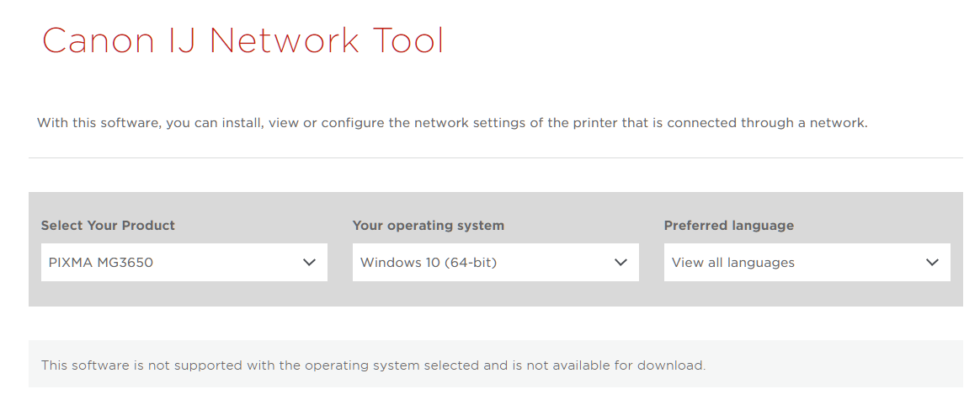Open the Select Your Product dropdown
980x400 pixels.
[x=184, y=263]
